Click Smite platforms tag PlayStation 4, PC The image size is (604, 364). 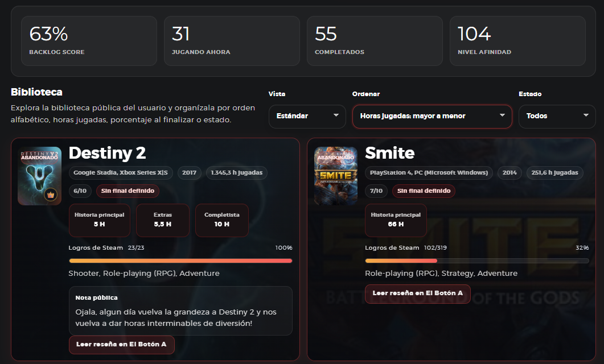point(429,173)
